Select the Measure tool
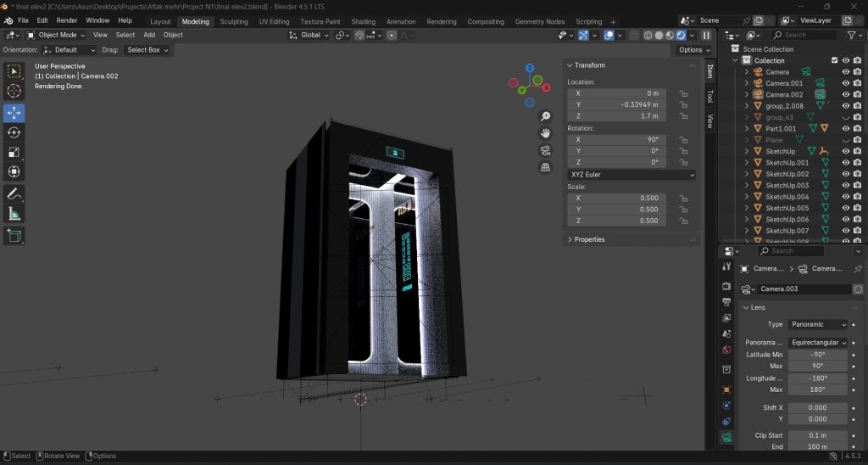The width and height of the screenshot is (868, 465). point(14,213)
